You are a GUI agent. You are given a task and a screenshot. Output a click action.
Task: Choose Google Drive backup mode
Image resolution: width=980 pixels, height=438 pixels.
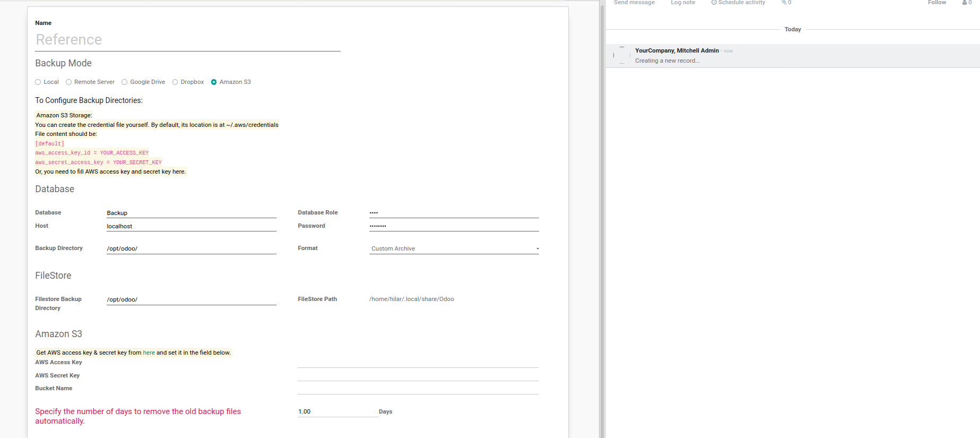tap(125, 82)
